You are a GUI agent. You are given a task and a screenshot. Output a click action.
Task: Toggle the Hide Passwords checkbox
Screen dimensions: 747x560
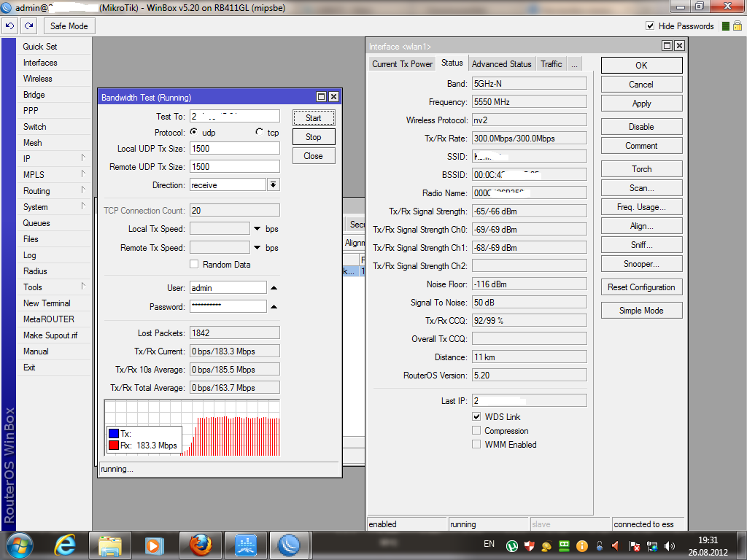(650, 26)
